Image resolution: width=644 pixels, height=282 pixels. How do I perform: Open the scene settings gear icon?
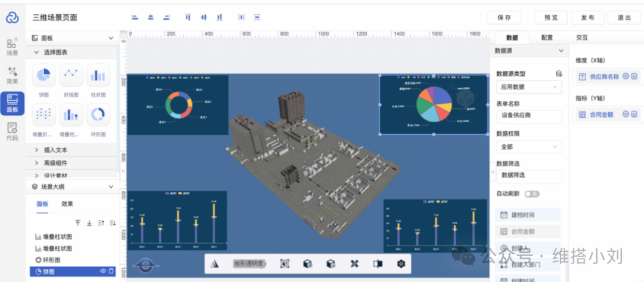tap(401, 264)
